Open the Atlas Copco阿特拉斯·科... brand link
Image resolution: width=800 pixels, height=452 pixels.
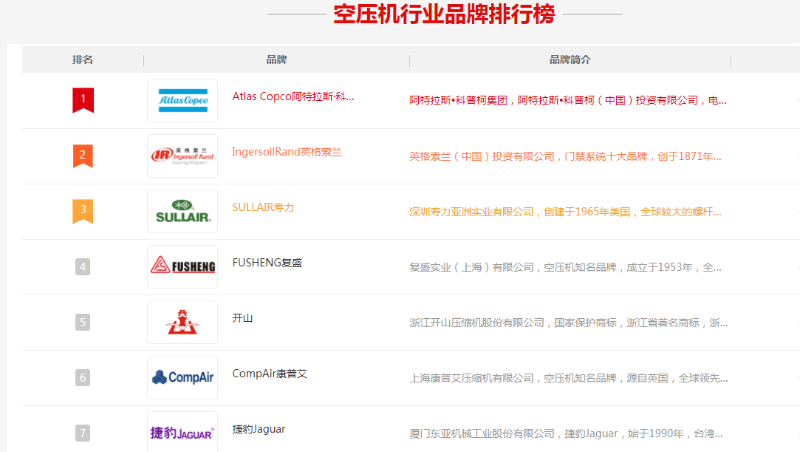[293, 96]
